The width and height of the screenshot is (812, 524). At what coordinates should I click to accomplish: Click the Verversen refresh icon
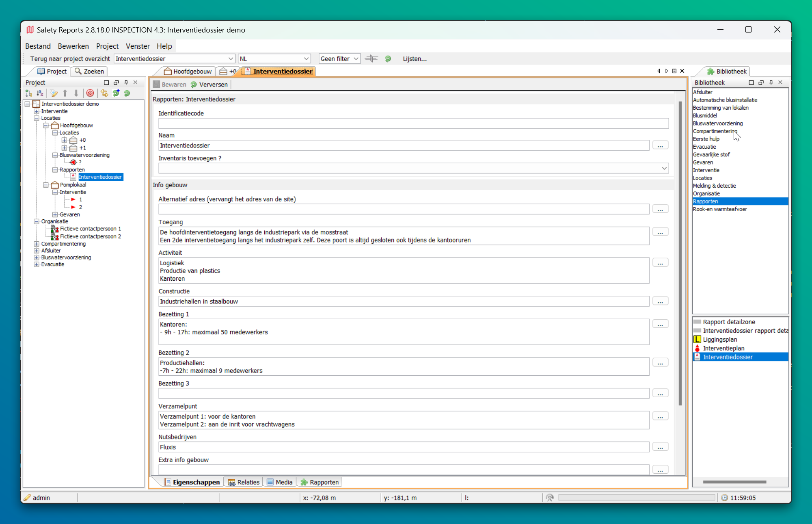194,84
